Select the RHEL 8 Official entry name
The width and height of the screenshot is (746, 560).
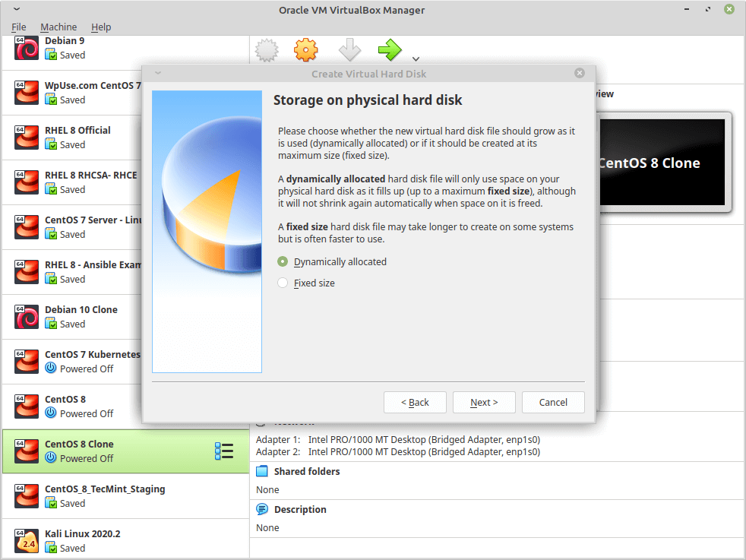coord(77,131)
